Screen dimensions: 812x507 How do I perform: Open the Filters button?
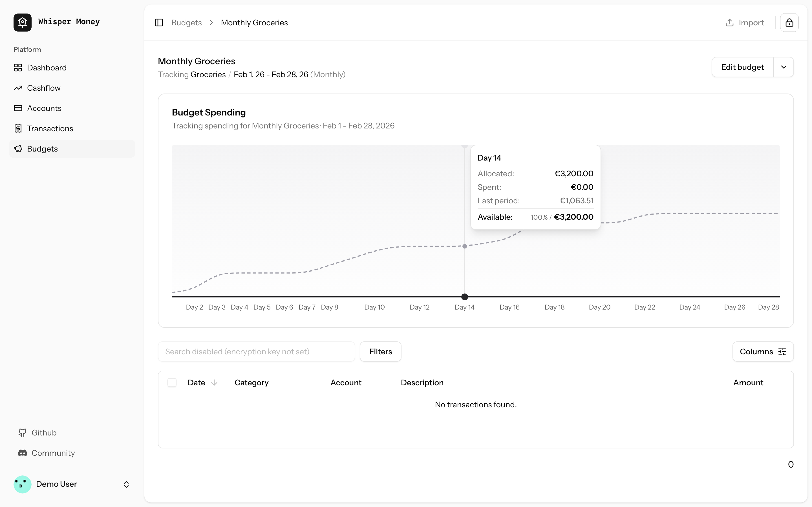click(381, 352)
